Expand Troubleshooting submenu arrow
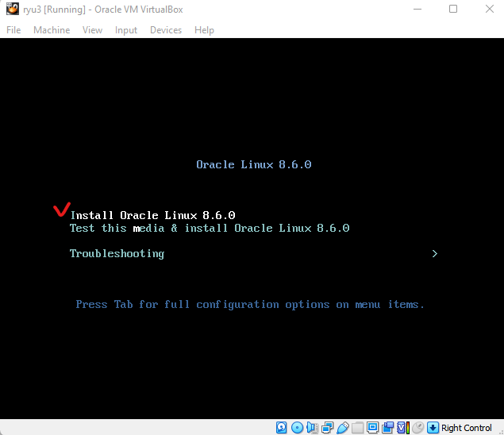 click(x=435, y=254)
